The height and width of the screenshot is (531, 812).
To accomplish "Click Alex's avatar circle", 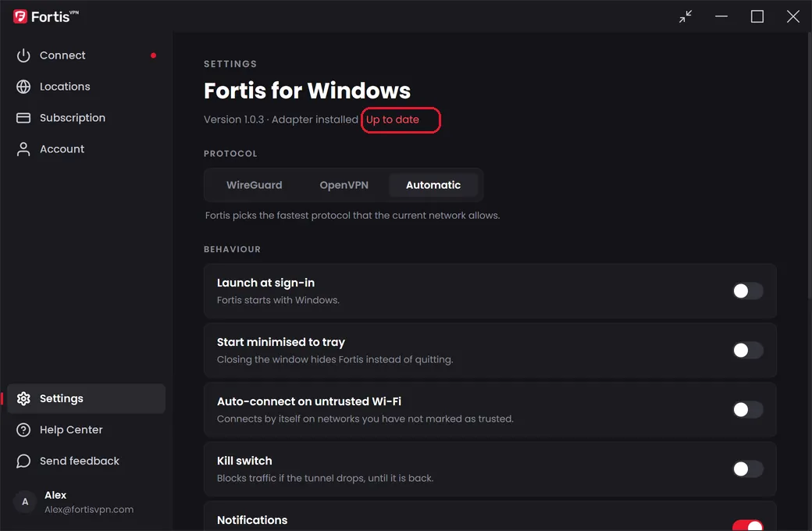I will tap(25, 502).
